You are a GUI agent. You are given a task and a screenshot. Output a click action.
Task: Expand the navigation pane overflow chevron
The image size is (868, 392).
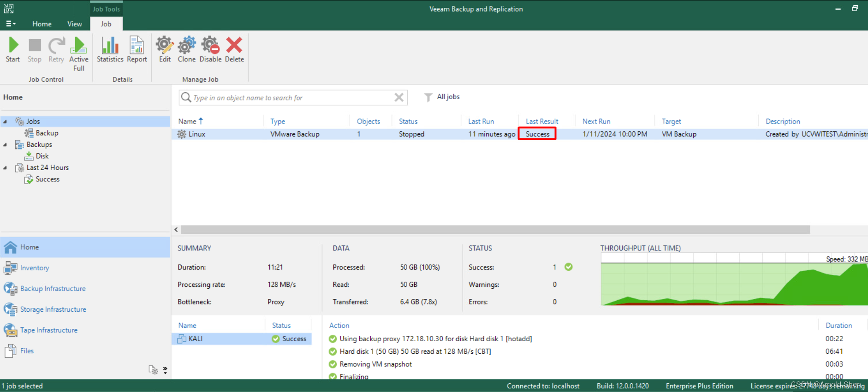point(165,370)
